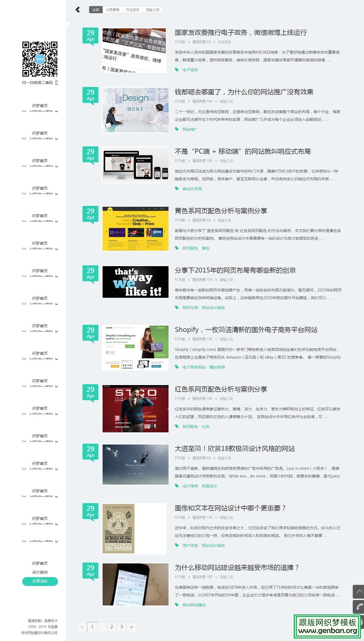Open article 为什么移动网站建设越来越受市场的追捧
This screenshot has height=641, width=364.
click(237, 568)
